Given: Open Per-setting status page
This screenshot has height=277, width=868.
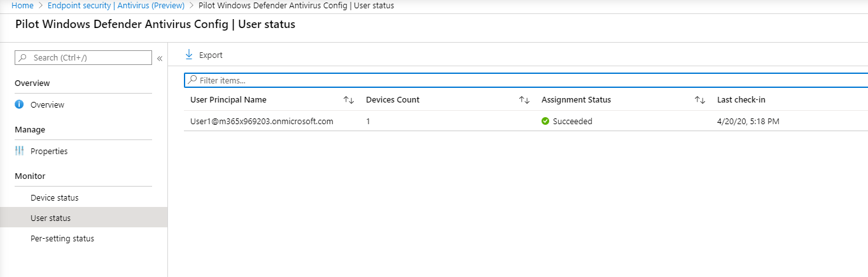Looking at the screenshot, I should click(62, 238).
